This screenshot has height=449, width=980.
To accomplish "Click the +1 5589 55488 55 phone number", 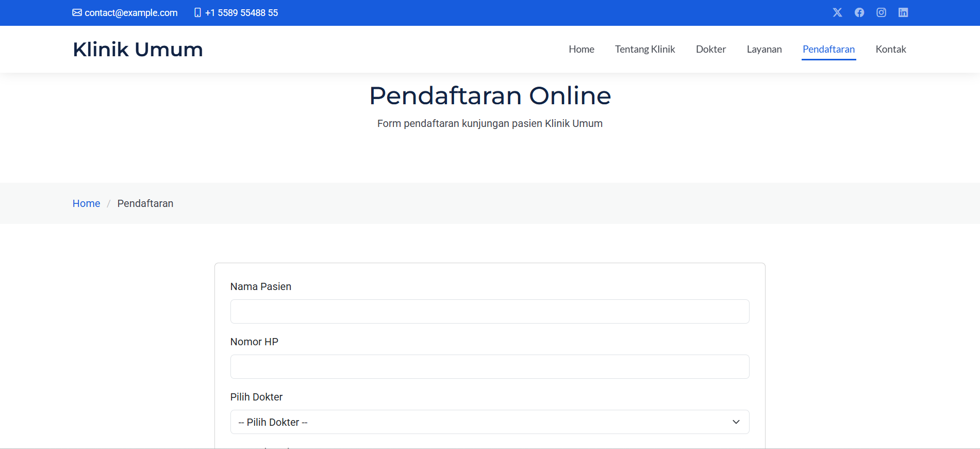I will click(x=241, y=13).
